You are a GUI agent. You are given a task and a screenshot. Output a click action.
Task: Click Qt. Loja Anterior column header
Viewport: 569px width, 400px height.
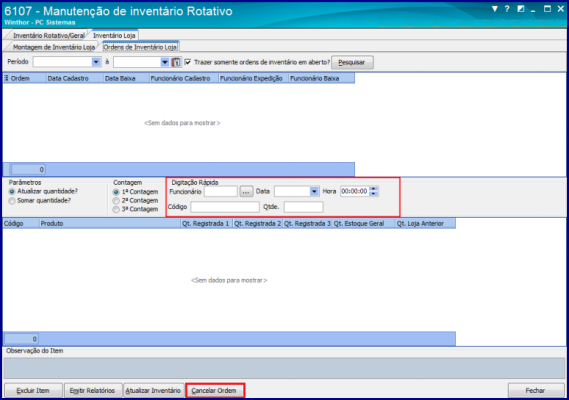tap(425, 223)
